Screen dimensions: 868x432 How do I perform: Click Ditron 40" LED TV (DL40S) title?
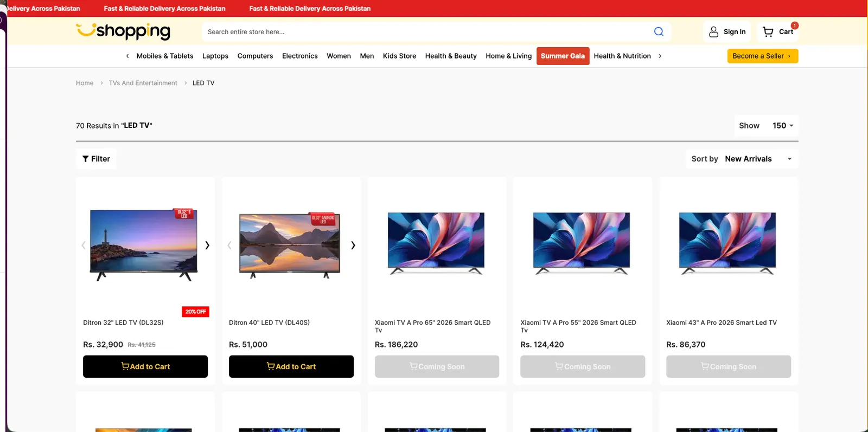[x=269, y=323]
